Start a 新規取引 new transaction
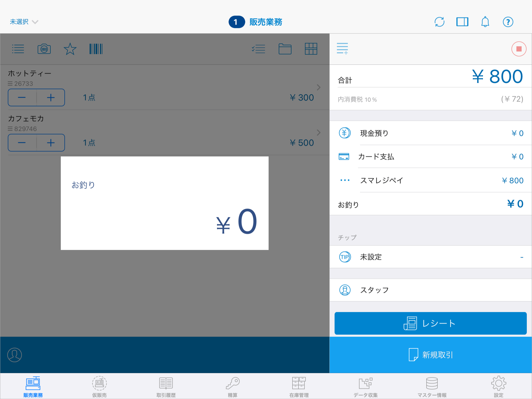532x399 pixels. [x=431, y=355]
